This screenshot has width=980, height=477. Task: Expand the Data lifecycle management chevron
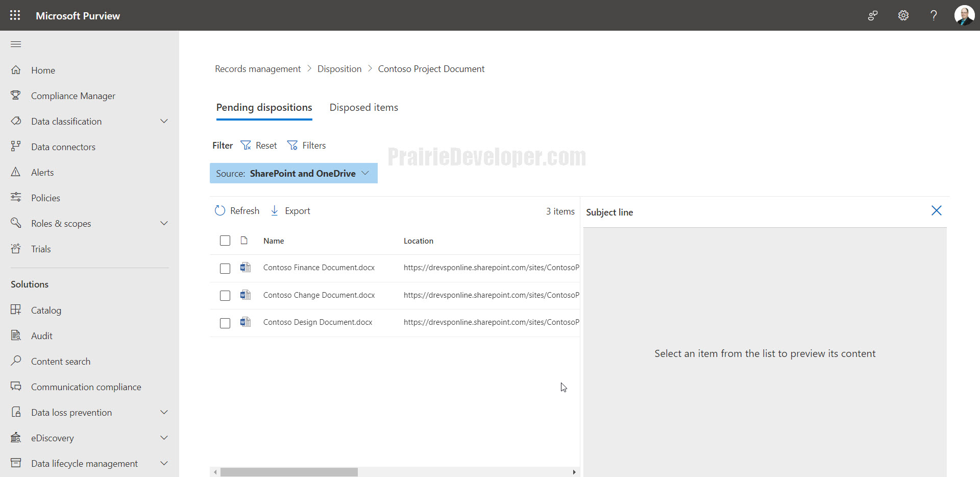click(164, 463)
